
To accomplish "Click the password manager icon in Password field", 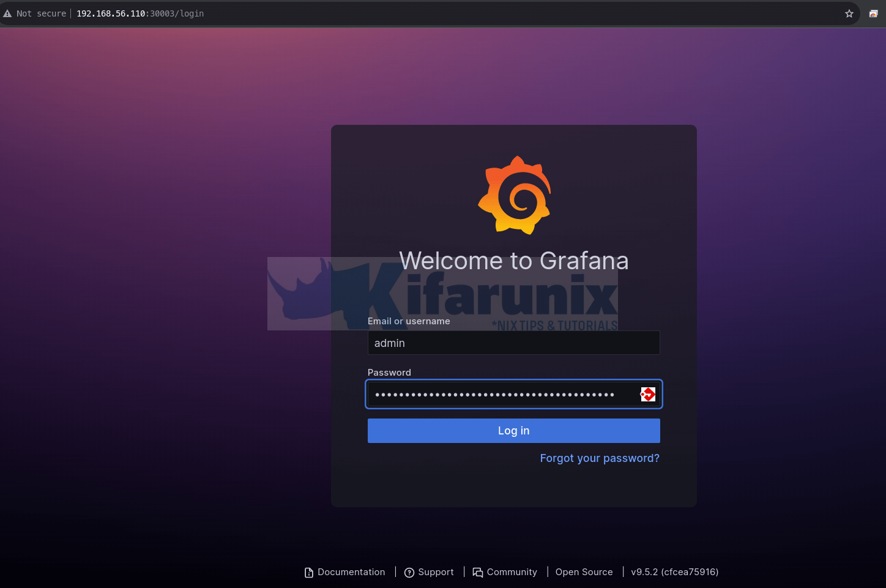I will point(648,395).
